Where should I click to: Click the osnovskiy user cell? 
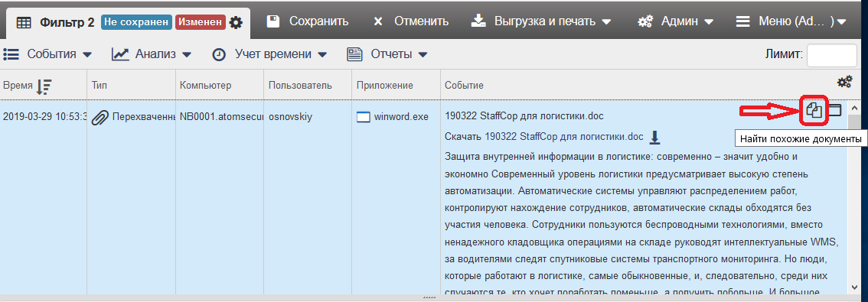(291, 117)
